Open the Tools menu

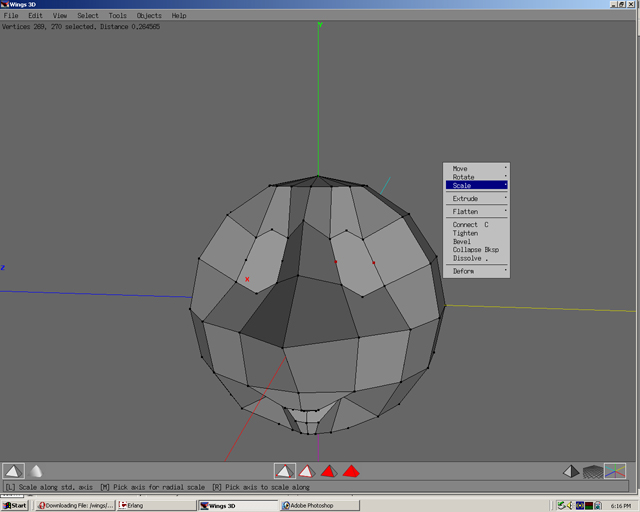click(117, 16)
